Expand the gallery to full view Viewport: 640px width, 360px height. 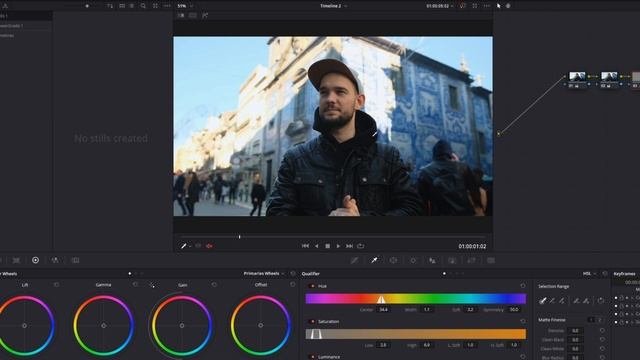156,6
